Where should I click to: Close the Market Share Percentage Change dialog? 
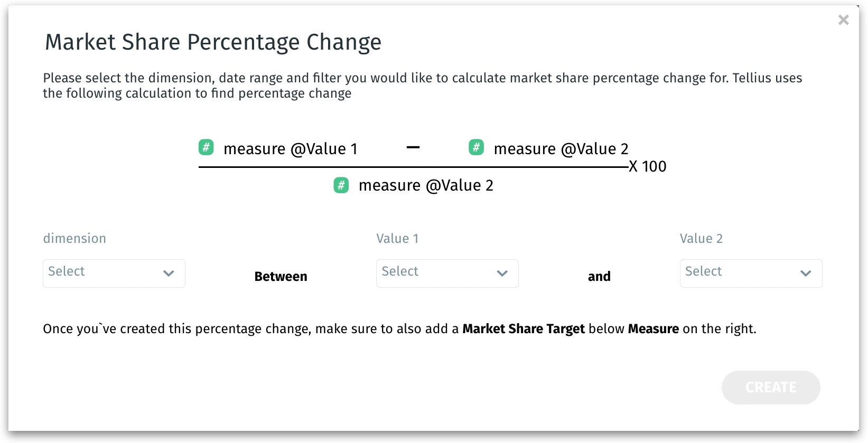pyautogui.click(x=843, y=20)
